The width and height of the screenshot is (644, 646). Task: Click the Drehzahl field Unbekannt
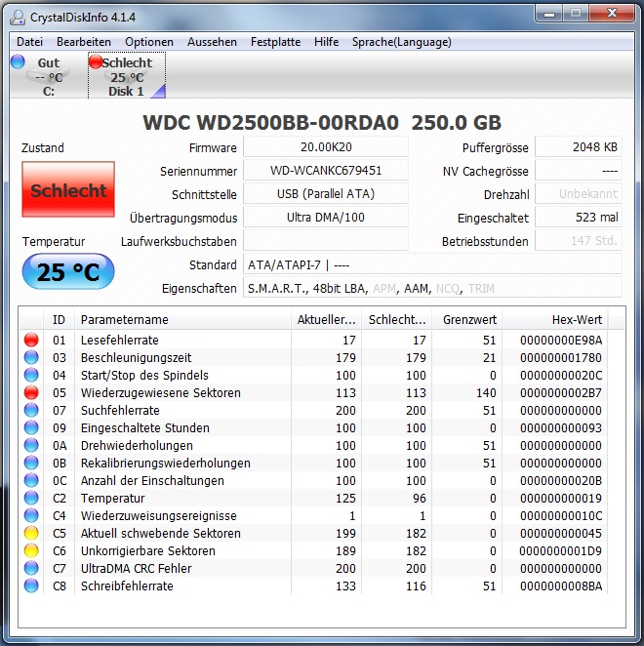coord(579,194)
